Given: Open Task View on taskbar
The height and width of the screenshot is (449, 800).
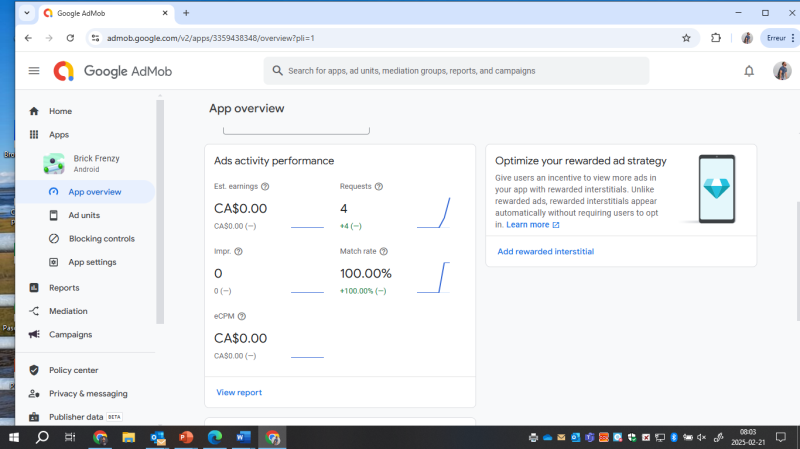Looking at the screenshot, I should (70, 437).
